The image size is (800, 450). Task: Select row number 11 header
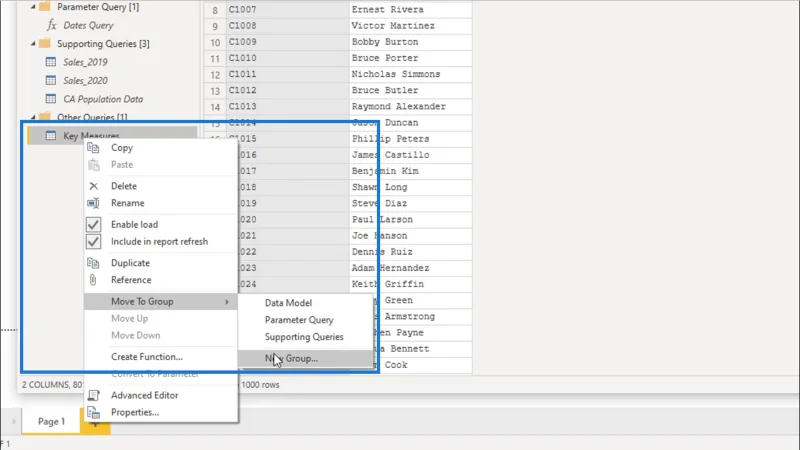(215, 58)
